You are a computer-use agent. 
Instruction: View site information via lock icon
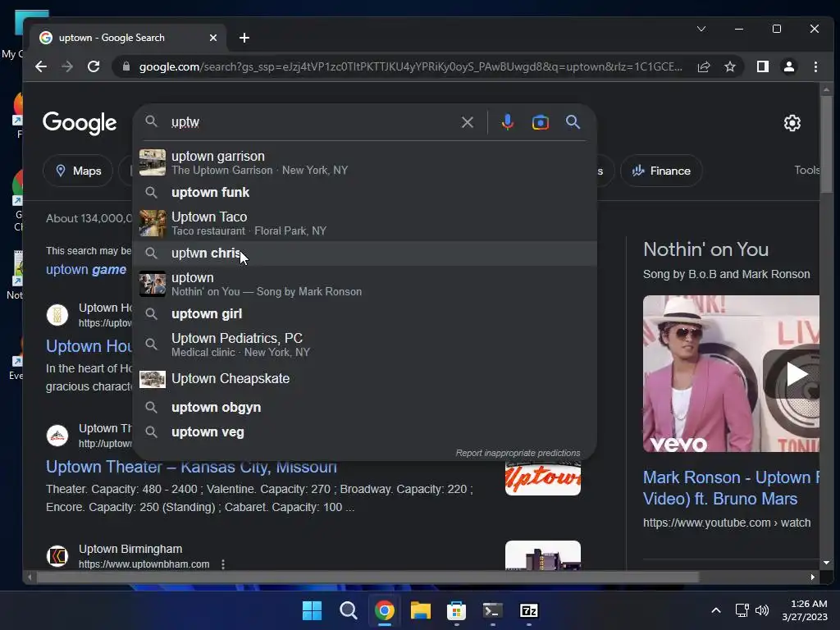(126, 66)
